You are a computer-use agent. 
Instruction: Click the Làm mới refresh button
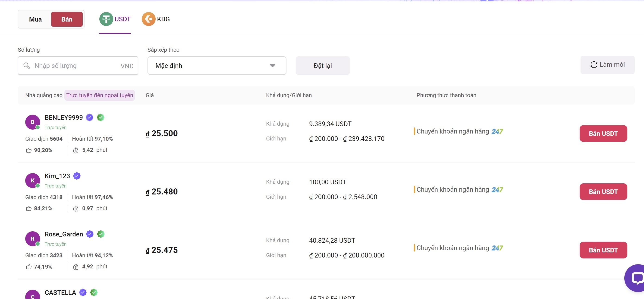[607, 65]
